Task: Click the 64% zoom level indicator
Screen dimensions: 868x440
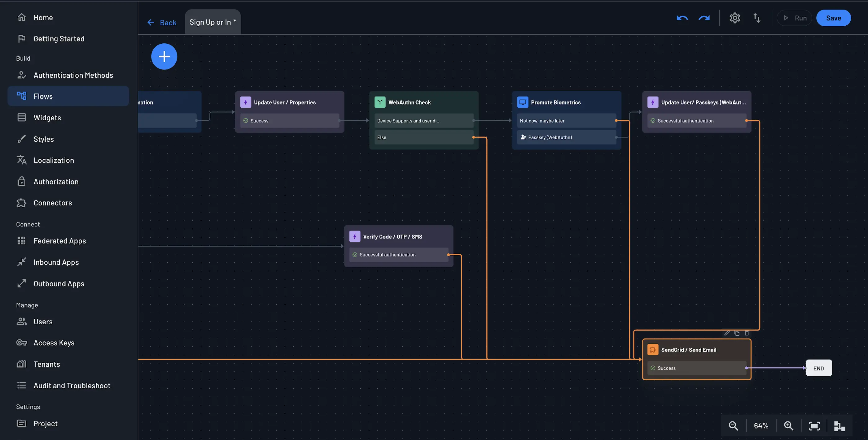Action: 761,426
